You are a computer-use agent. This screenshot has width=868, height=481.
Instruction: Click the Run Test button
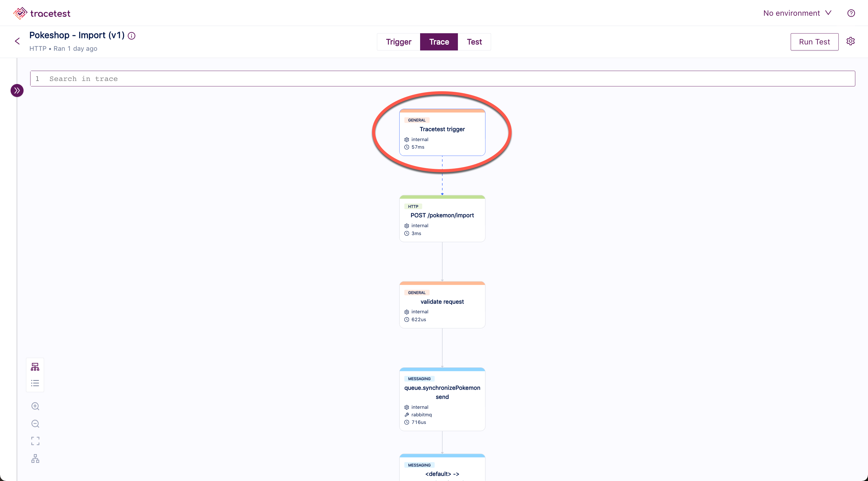point(814,42)
